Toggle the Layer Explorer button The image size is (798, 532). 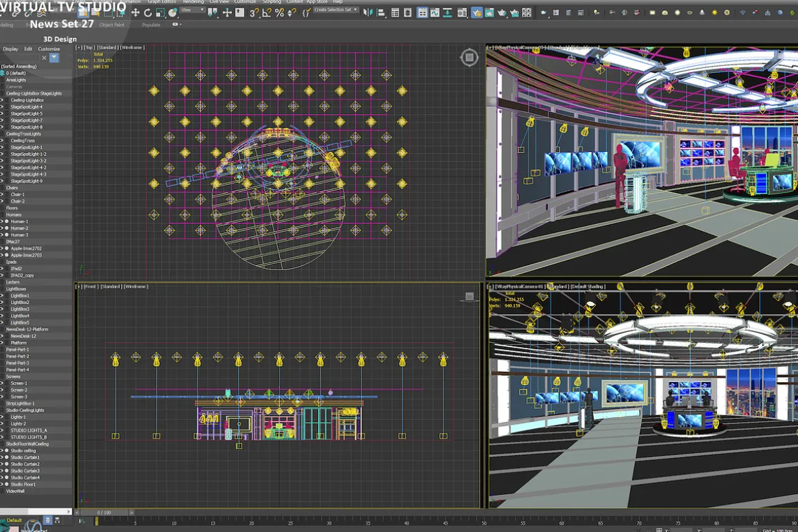point(408,12)
